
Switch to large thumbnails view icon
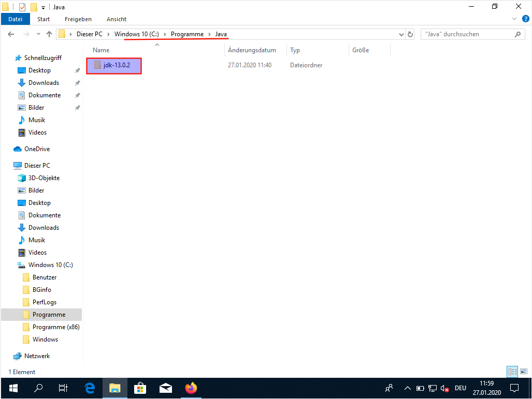coord(524,372)
